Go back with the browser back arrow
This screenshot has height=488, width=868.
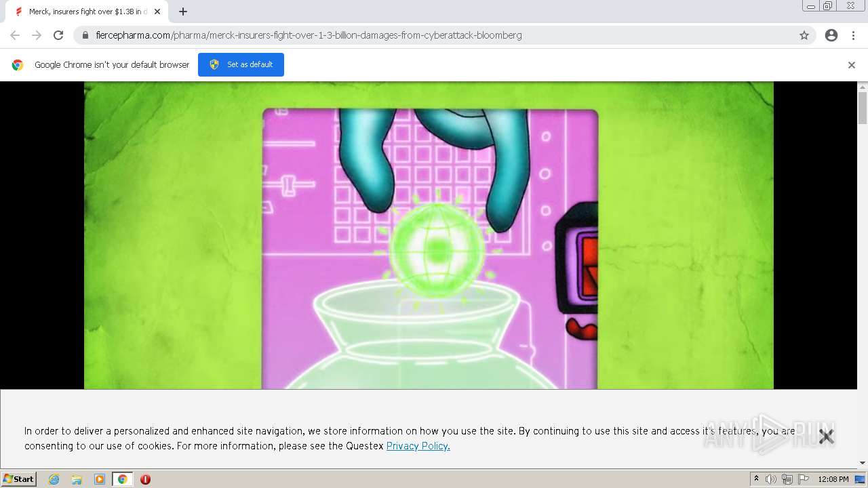(15, 35)
